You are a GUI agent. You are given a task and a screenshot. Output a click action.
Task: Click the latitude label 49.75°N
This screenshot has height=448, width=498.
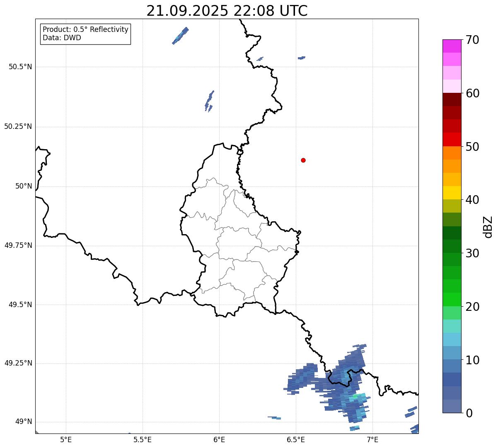(18, 245)
